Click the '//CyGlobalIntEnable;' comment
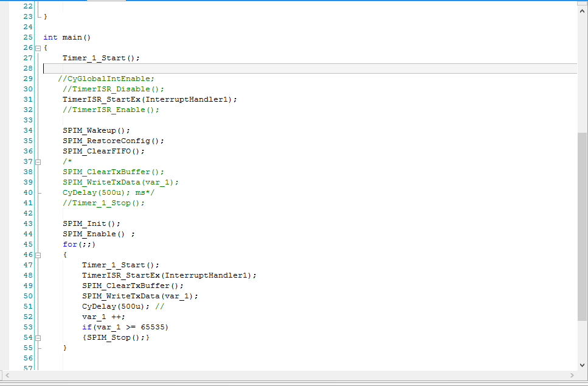The height and width of the screenshot is (386, 588). (x=106, y=79)
